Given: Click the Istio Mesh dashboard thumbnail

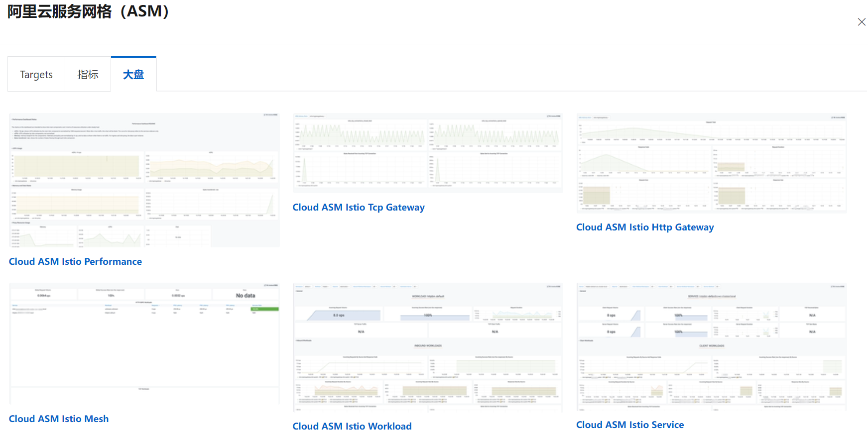Looking at the screenshot, I should [144, 343].
